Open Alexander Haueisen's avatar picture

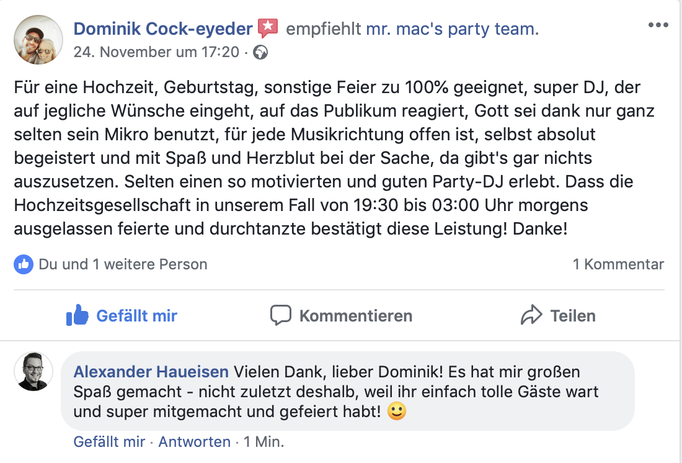[33, 371]
